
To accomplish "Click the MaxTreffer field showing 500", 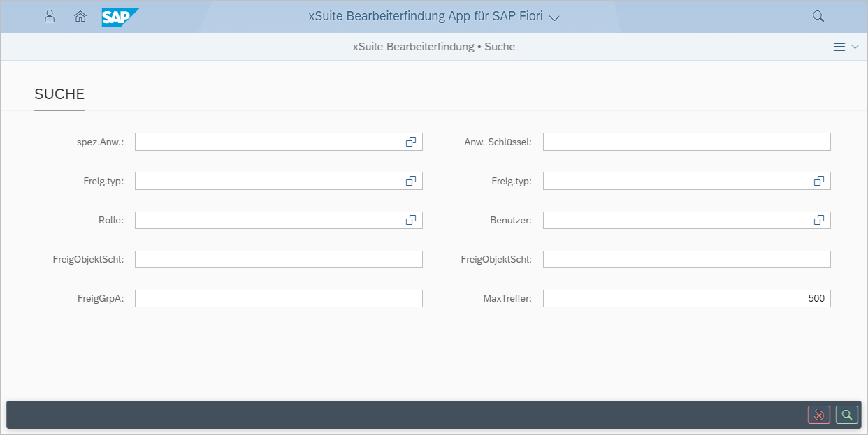I will pyautogui.click(x=686, y=298).
